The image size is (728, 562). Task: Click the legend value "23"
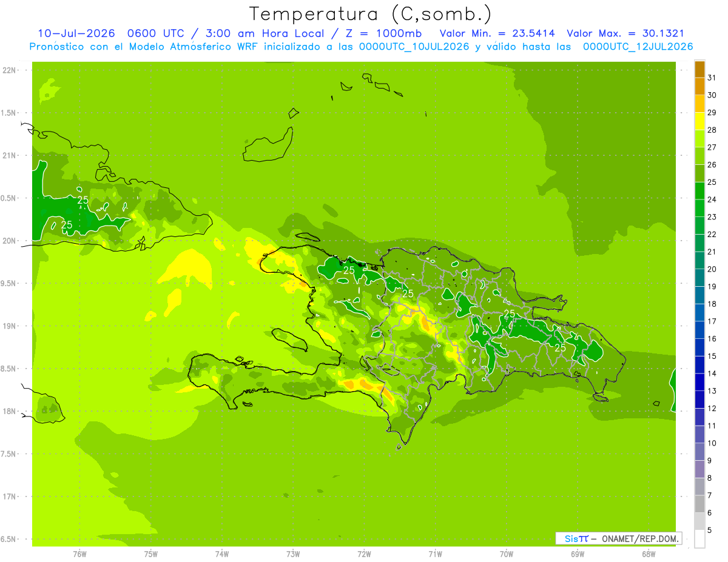[x=712, y=217]
